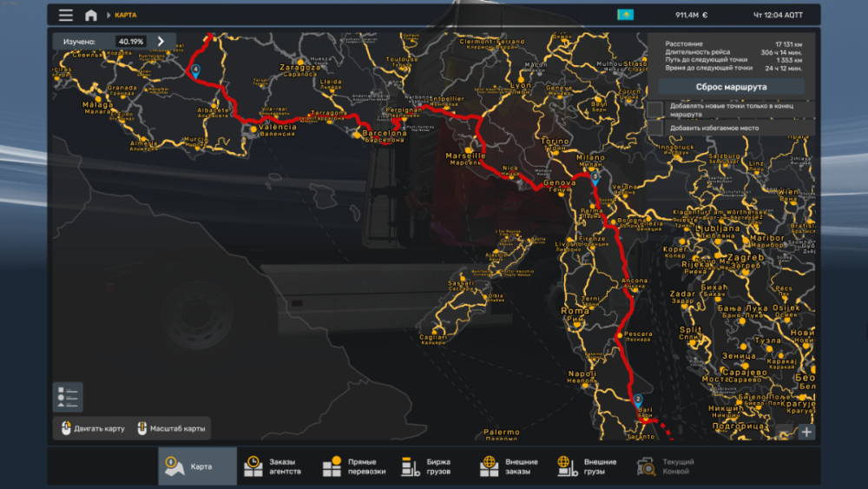
Task: Open the Прямые перевозки tab
Action: click(355, 466)
